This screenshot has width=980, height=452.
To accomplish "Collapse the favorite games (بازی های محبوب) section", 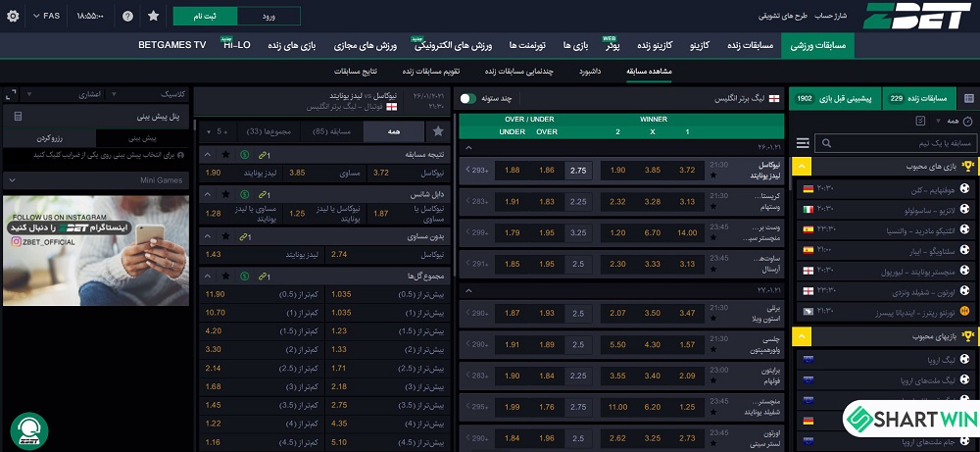I will pyautogui.click(x=802, y=167).
